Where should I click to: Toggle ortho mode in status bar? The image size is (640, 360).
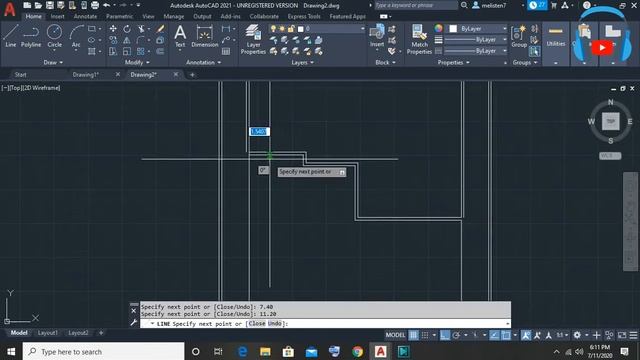coord(444,335)
